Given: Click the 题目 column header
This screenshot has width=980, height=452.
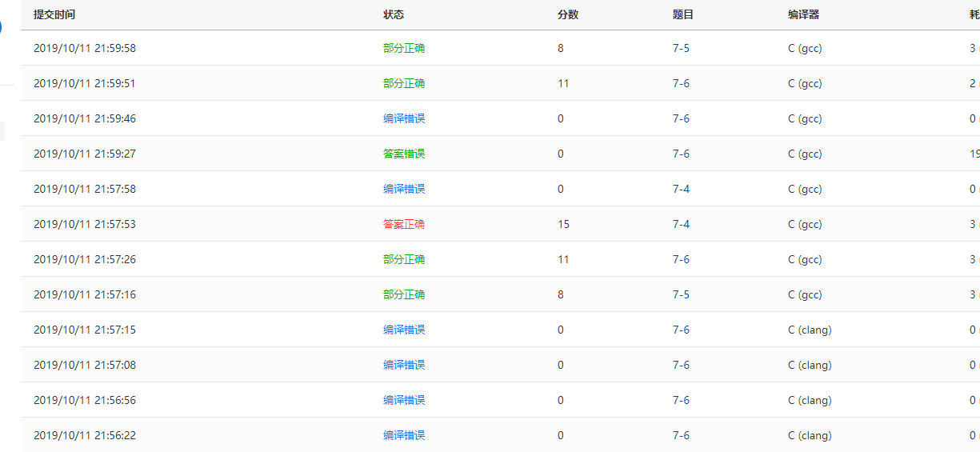Looking at the screenshot, I should point(683,14).
